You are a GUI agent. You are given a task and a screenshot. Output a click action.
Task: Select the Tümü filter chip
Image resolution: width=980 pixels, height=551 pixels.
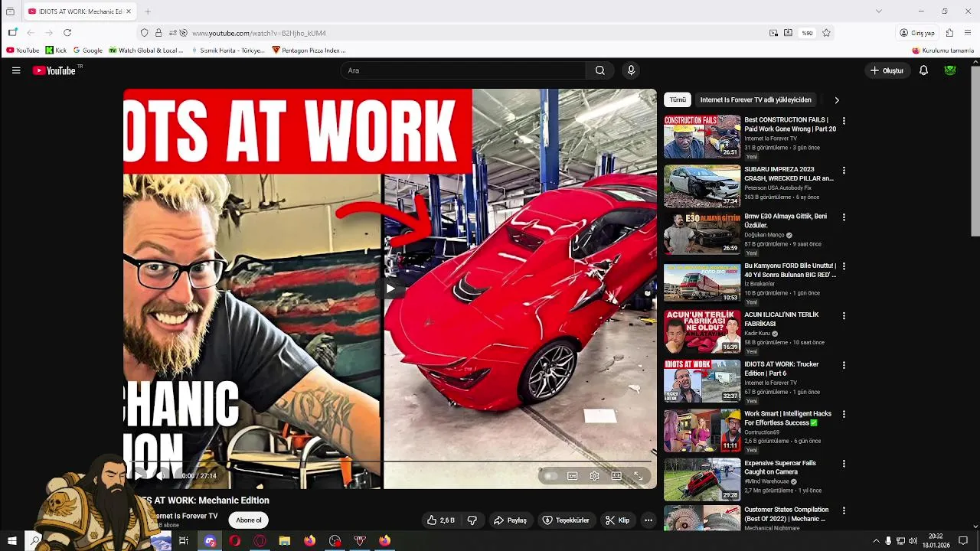678,99
